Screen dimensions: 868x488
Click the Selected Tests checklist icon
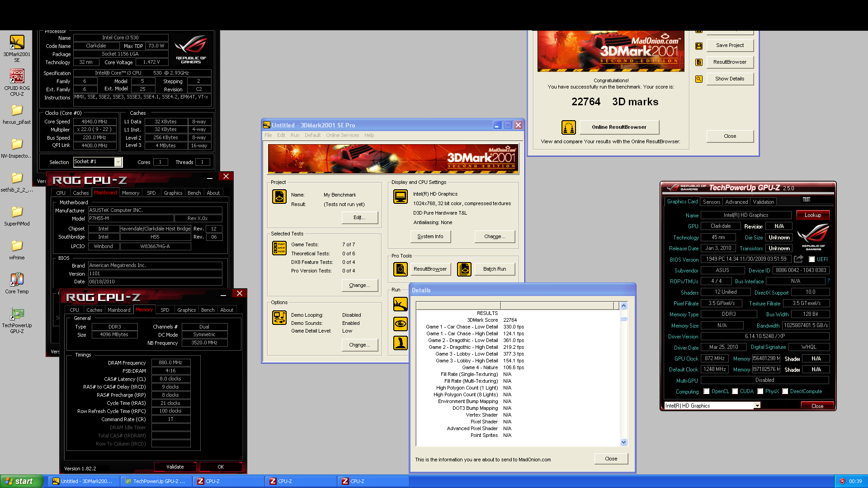[279, 248]
